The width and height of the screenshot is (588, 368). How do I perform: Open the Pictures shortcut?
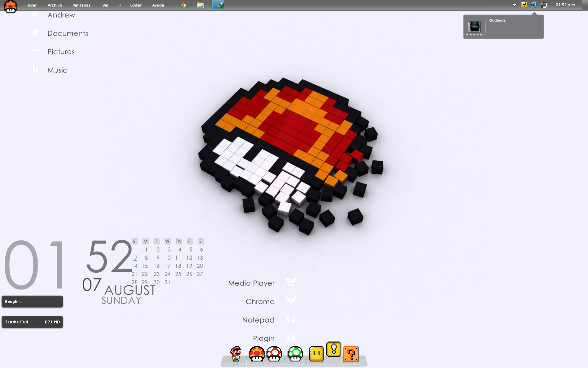click(x=61, y=52)
